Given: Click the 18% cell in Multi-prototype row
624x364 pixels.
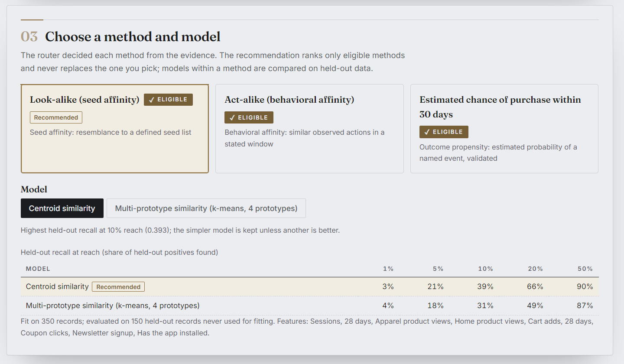Looking at the screenshot, I should [436, 305].
